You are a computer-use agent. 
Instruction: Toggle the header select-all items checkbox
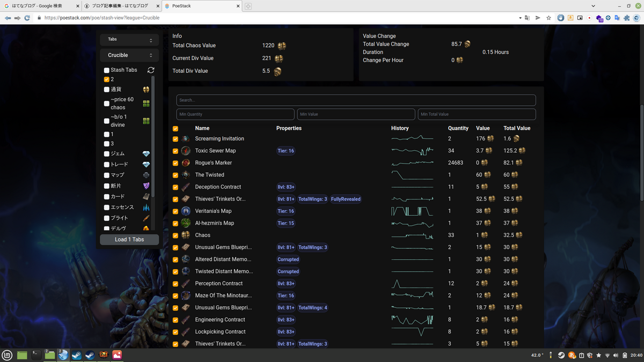point(175,129)
